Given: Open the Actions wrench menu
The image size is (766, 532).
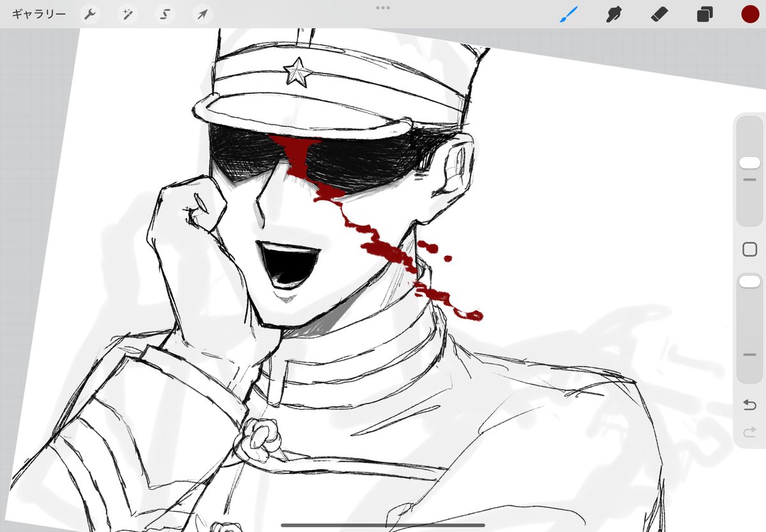Looking at the screenshot, I should click(90, 14).
